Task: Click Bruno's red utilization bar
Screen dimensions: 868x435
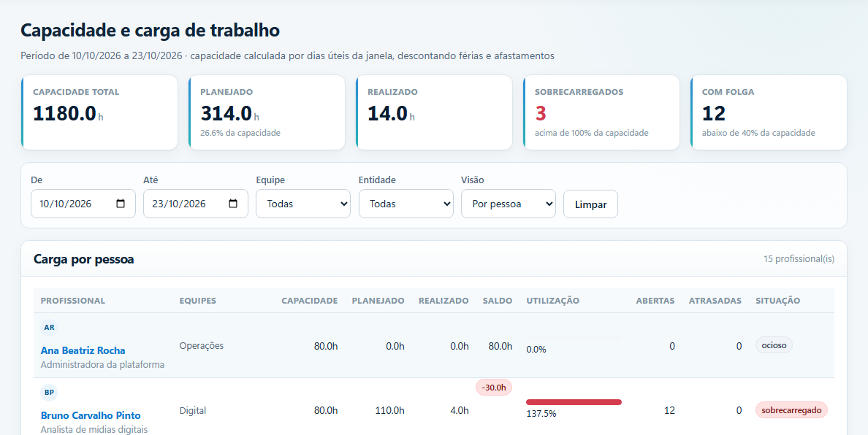Action: (x=574, y=402)
